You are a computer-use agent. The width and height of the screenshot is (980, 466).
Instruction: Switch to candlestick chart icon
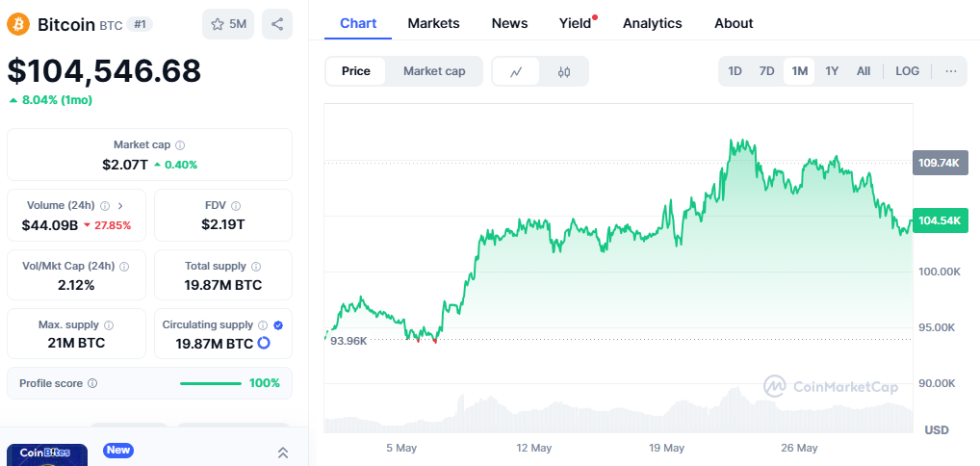(564, 71)
